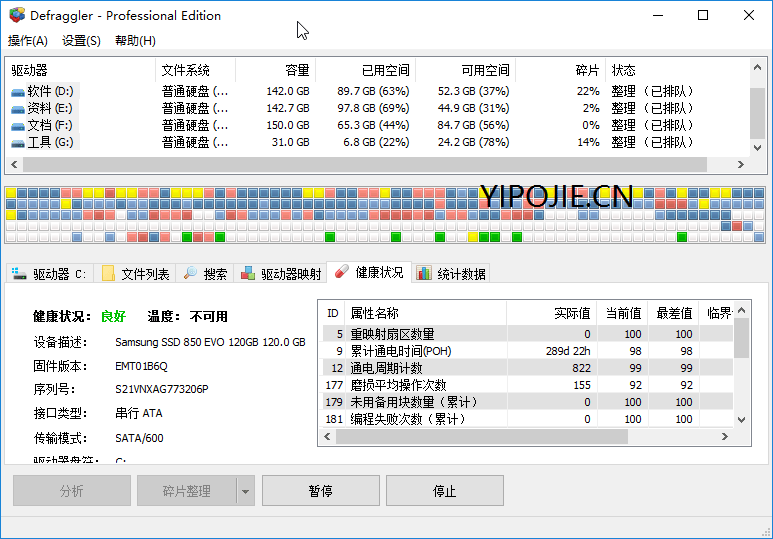The image size is (773, 539).
Task: Click the 搜索 magnifier icon
Action: pos(190,273)
